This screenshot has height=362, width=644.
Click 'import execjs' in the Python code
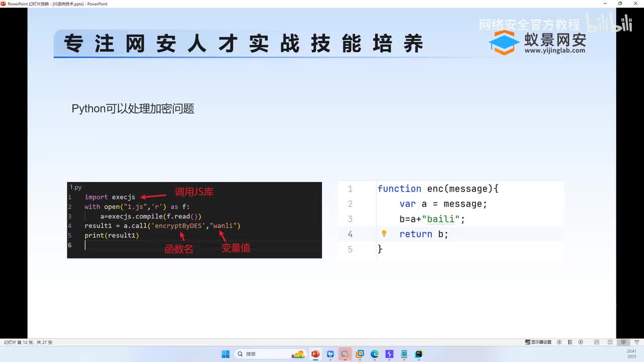click(110, 197)
